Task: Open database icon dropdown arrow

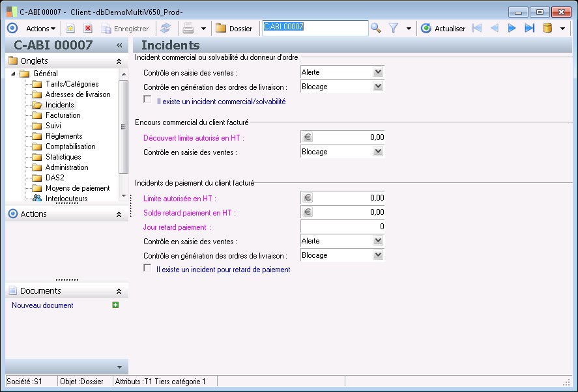Action: pyautogui.click(x=562, y=29)
